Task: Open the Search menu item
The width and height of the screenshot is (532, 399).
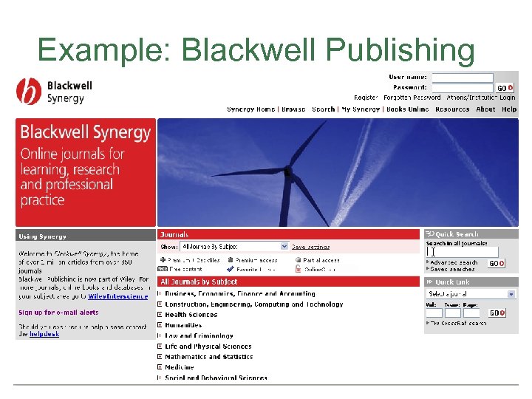Action: tap(324, 109)
